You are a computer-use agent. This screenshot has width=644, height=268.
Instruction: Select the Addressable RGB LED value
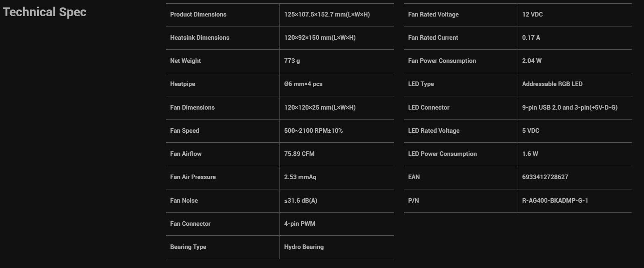[552, 84]
